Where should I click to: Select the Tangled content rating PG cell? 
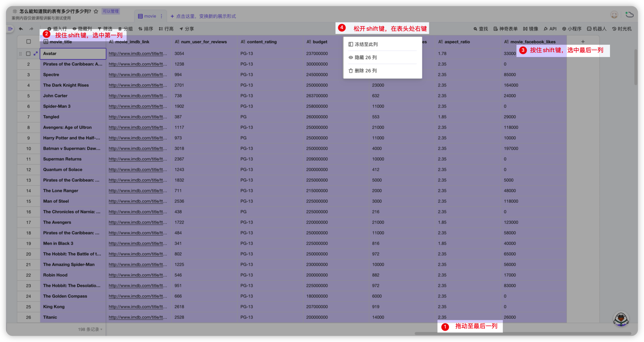(270, 117)
